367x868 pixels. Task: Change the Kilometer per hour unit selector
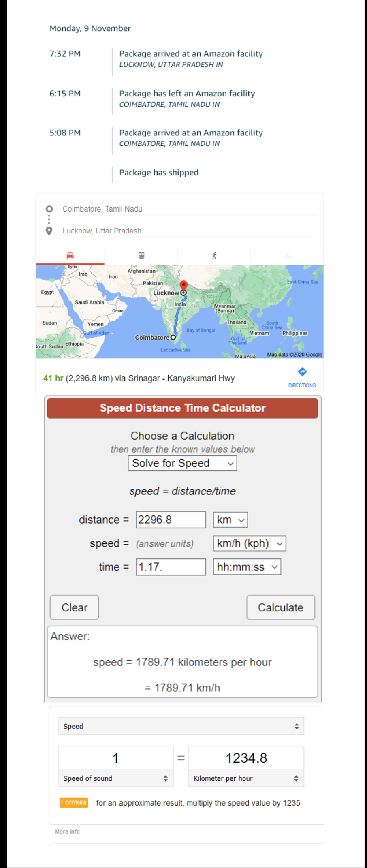coord(246,778)
